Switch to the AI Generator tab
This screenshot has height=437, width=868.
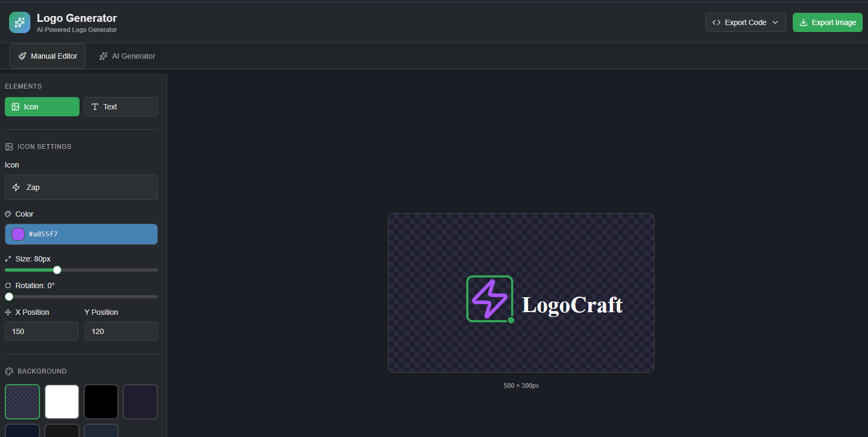click(x=127, y=56)
